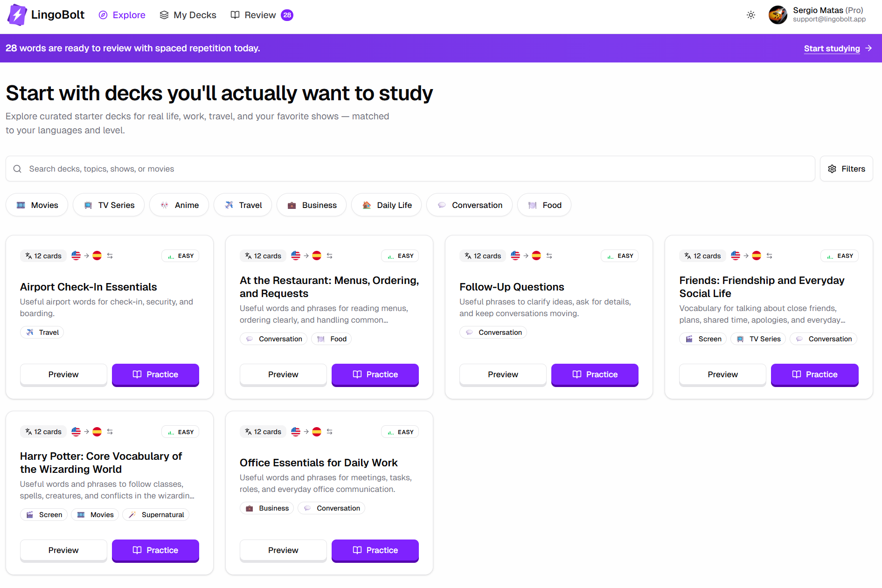Switch to the My Decks tab

coord(188,15)
